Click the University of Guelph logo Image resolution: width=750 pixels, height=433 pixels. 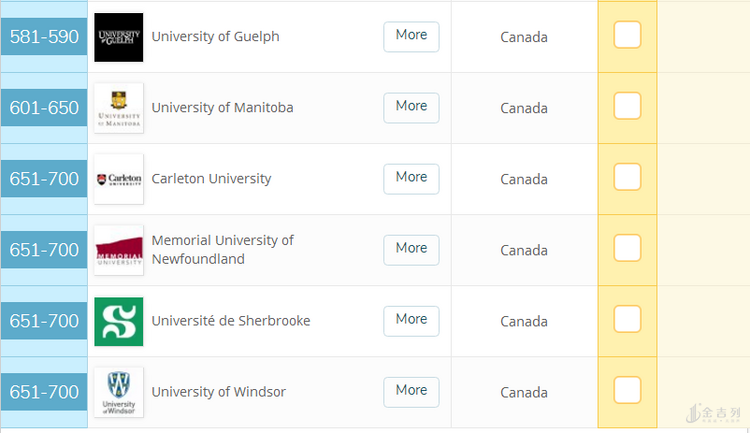point(119,37)
